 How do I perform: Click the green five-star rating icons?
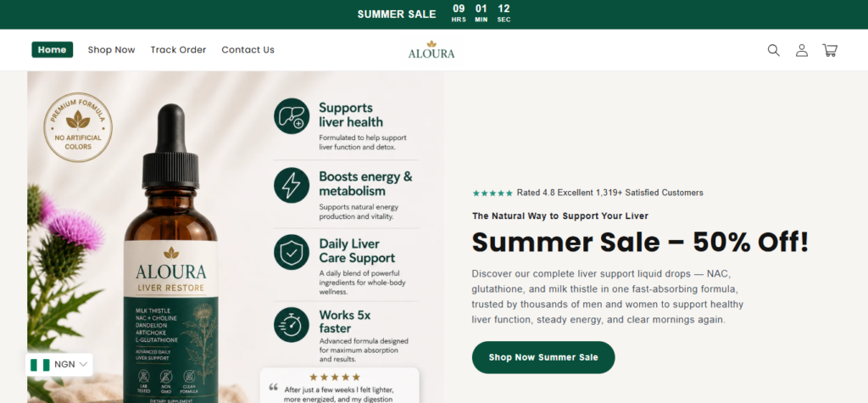[492, 193]
